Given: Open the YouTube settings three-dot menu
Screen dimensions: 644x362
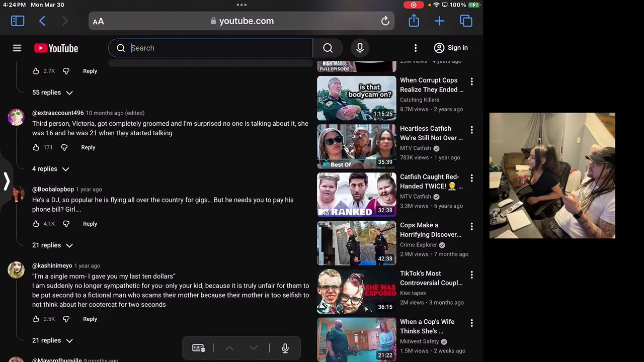Looking at the screenshot, I should (416, 48).
